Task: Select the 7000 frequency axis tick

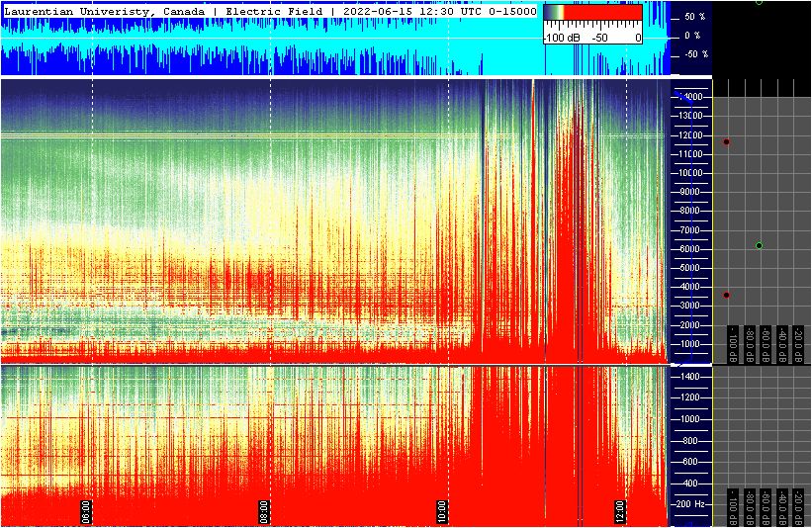Action: 689,230
